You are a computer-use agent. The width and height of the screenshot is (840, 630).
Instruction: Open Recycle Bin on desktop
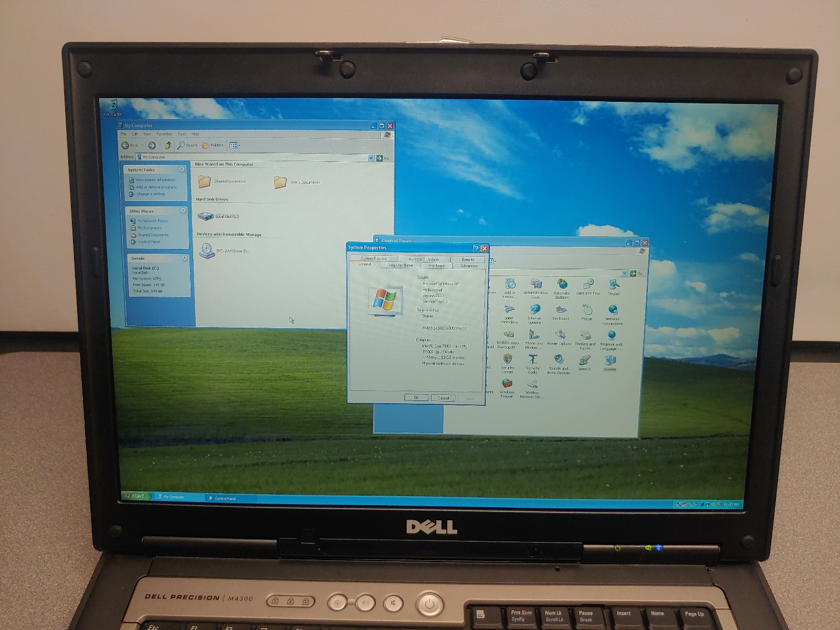pos(112,108)
